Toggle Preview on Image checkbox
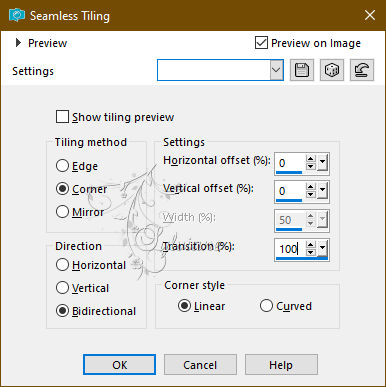386x387 pixels. pyautogui.click(x=261, y=43)
